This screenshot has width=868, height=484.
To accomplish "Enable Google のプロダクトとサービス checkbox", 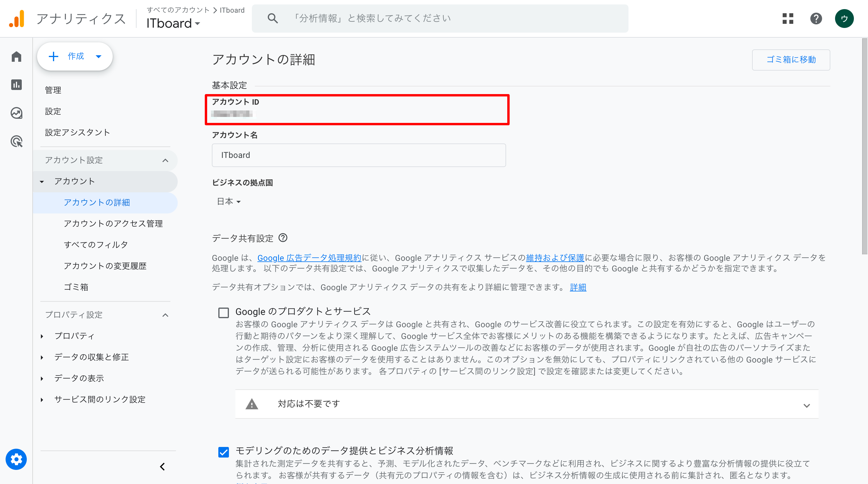I will pos(223,313).
